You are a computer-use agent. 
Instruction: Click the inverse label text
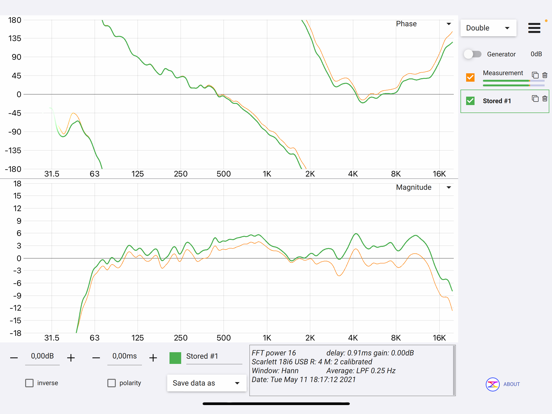click(48, 383)
